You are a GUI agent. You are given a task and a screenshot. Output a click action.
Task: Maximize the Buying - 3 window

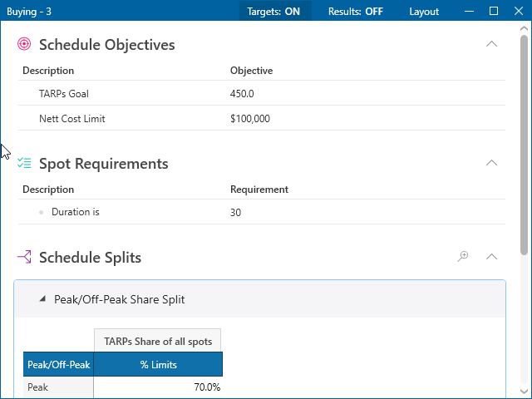tap(494, 11)
